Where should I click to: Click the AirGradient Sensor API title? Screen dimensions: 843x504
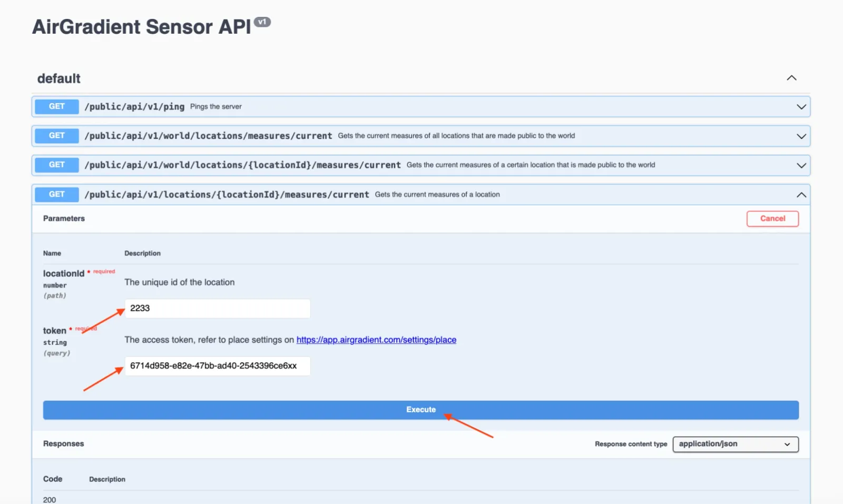(x=141, y=26)
